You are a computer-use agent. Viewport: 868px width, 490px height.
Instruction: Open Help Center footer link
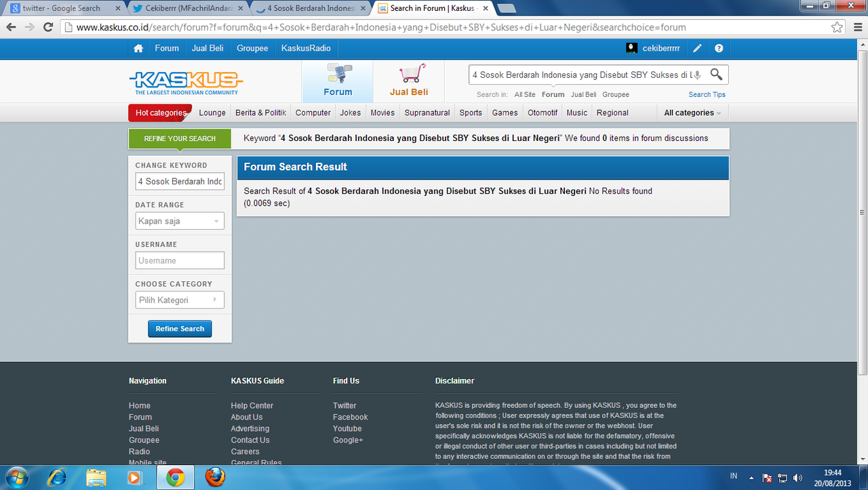tap(252, 406)
